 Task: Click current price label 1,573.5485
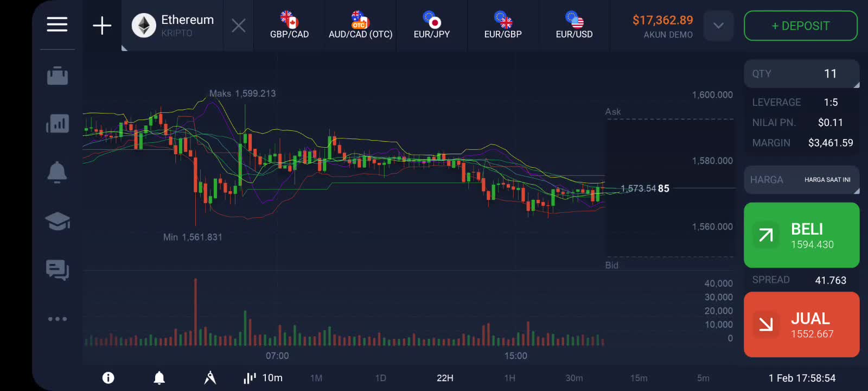click(x=645, y=188)
